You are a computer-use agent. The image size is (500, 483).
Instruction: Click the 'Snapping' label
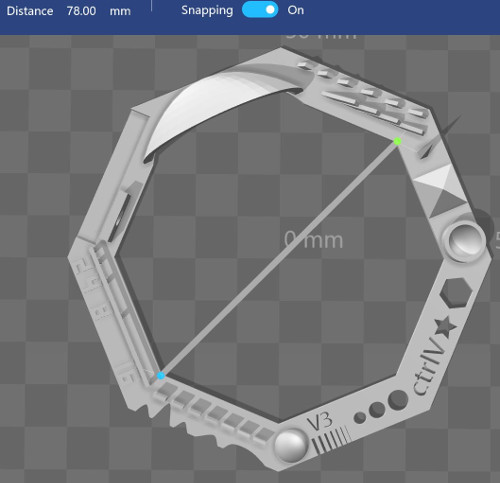coord(207,10)
